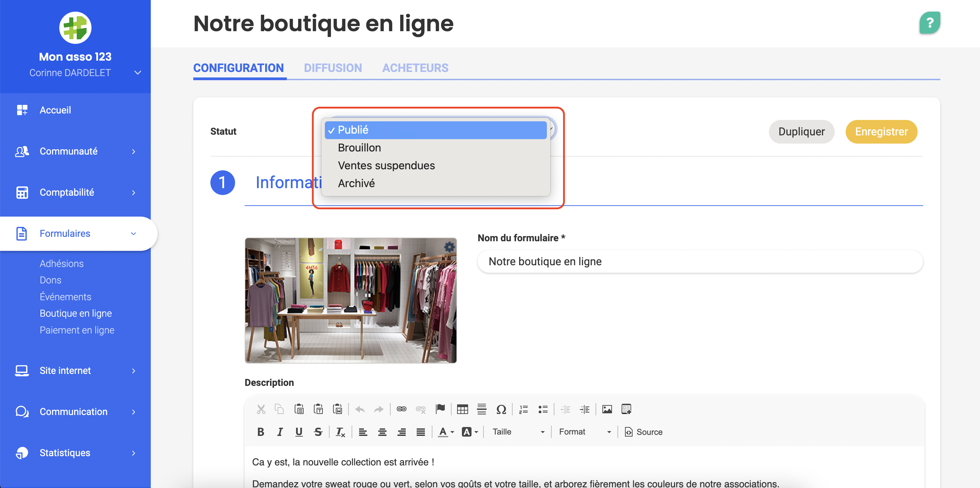Center align text
The image size is (980, 488).
click(x=382, y=432)
